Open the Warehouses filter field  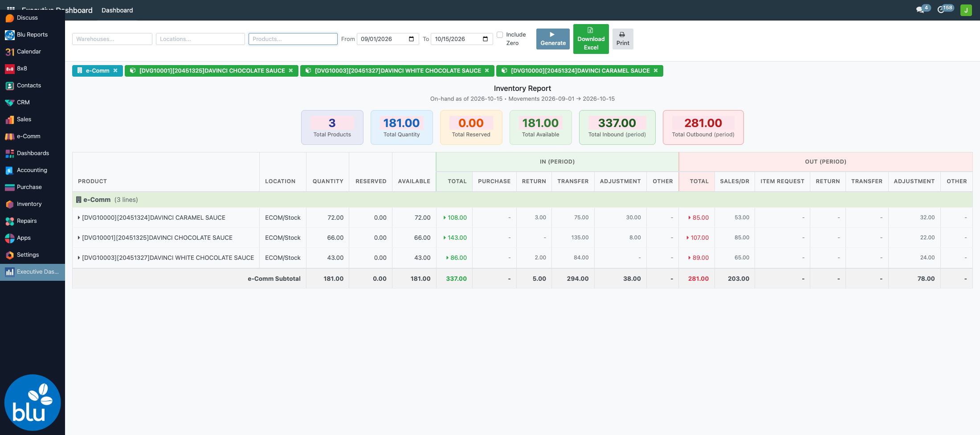coord(112,39)
